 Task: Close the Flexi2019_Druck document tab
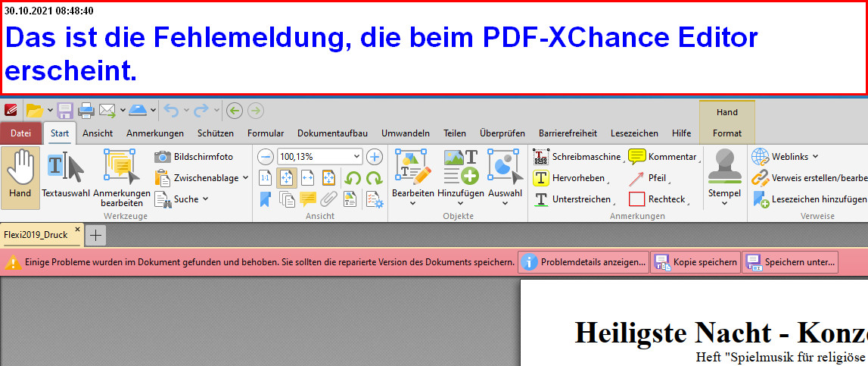[77, 230]
